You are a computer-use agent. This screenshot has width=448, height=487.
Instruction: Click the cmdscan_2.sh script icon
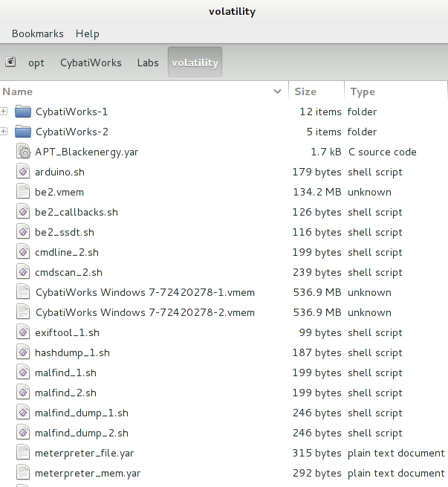click(x=23, y=272)
